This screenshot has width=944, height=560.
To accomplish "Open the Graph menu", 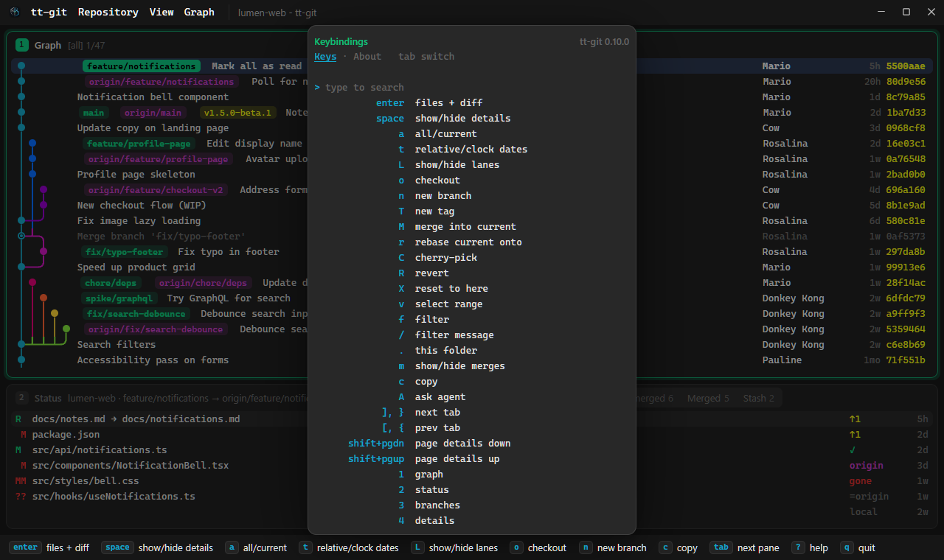I will pos(199,12).
